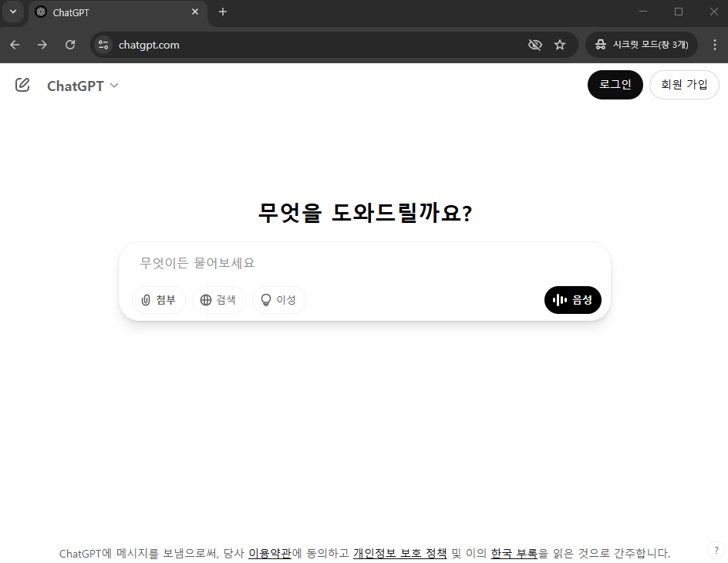This screenshot has height=563, width=728.
Task: Toggle the 이성 reasoning option
Action: coord(278,300)
